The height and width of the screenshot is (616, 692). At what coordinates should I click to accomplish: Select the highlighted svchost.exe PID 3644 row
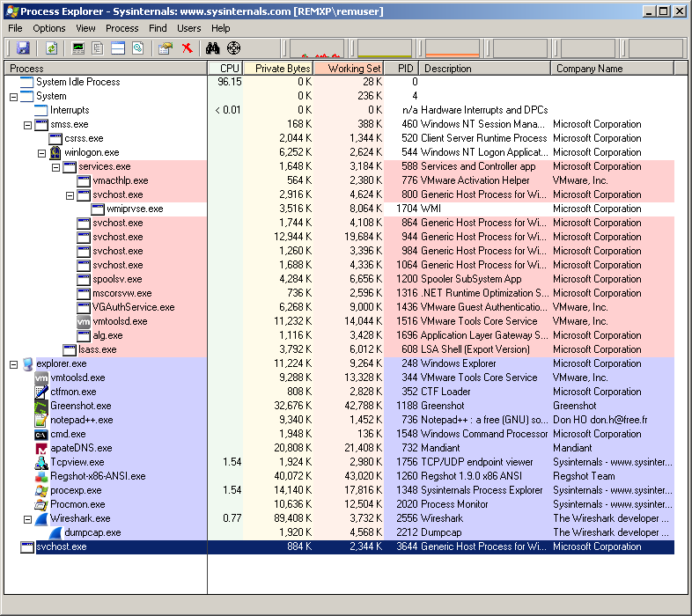point(339,546)
